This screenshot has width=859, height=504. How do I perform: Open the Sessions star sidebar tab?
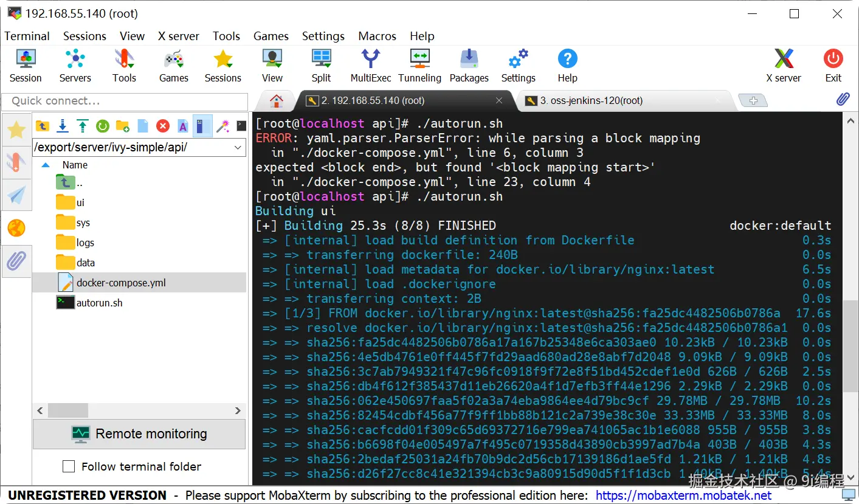(x=16, y=129)
